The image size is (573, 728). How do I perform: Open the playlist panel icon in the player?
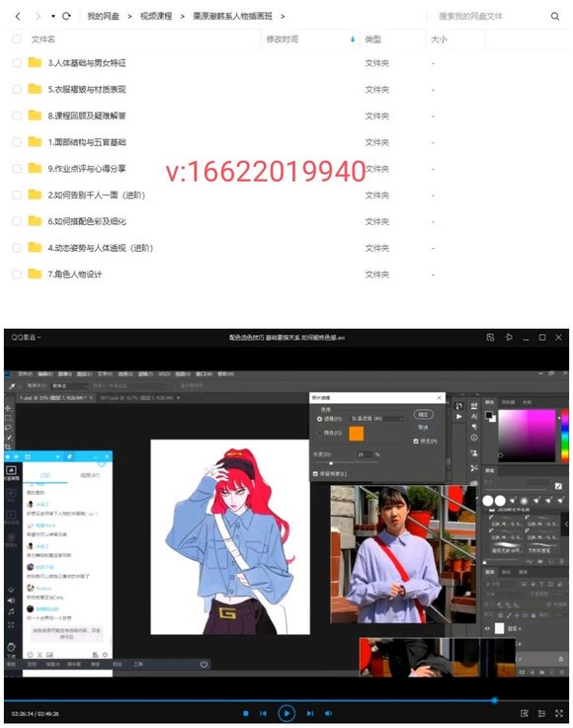tap(541, 713)
